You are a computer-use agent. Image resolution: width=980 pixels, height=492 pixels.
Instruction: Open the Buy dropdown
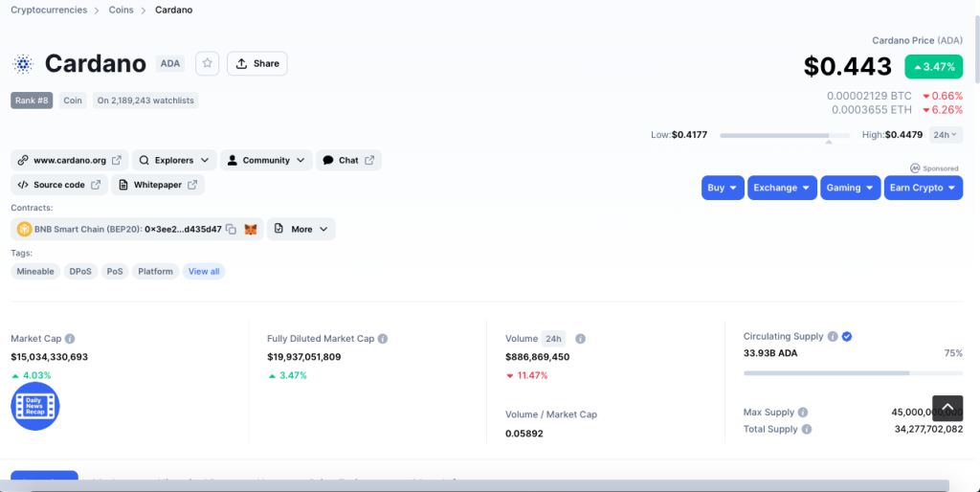coord(723,188)
